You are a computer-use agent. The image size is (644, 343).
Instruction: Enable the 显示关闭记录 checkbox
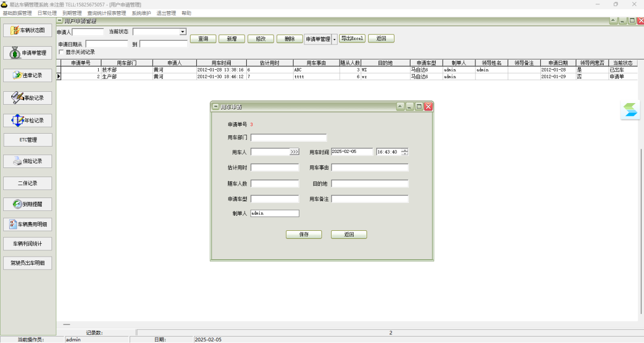61,52
